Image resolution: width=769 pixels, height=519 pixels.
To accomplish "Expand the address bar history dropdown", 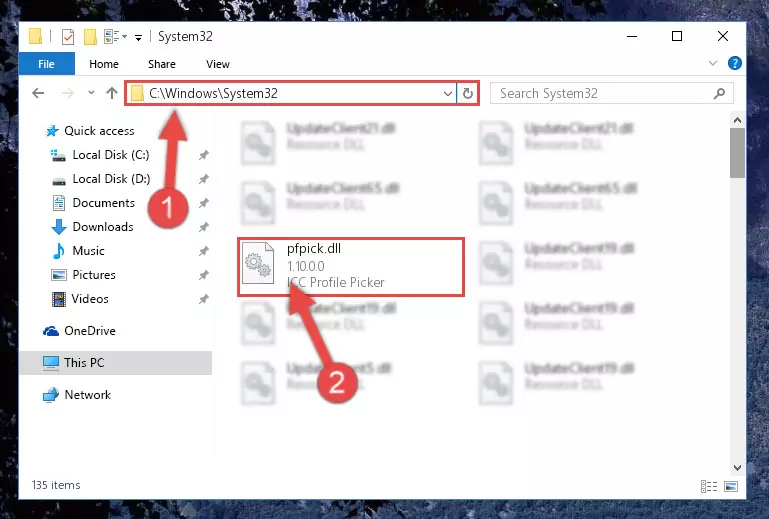I will [x=447, y=93].
